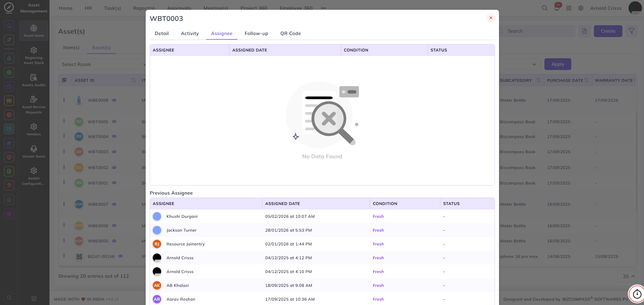Open the filter funnel icon
This screenshot has width=644, height=305.
tap(632, 31)
